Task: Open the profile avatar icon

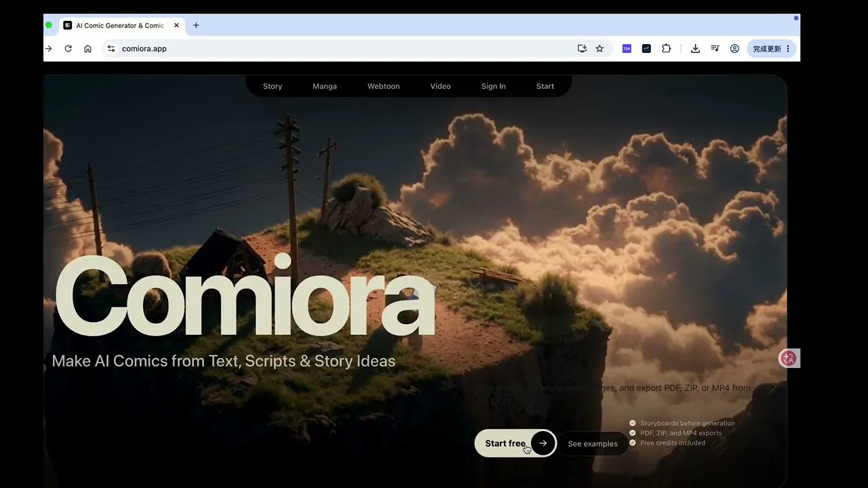Action: (x=734, y=49)
